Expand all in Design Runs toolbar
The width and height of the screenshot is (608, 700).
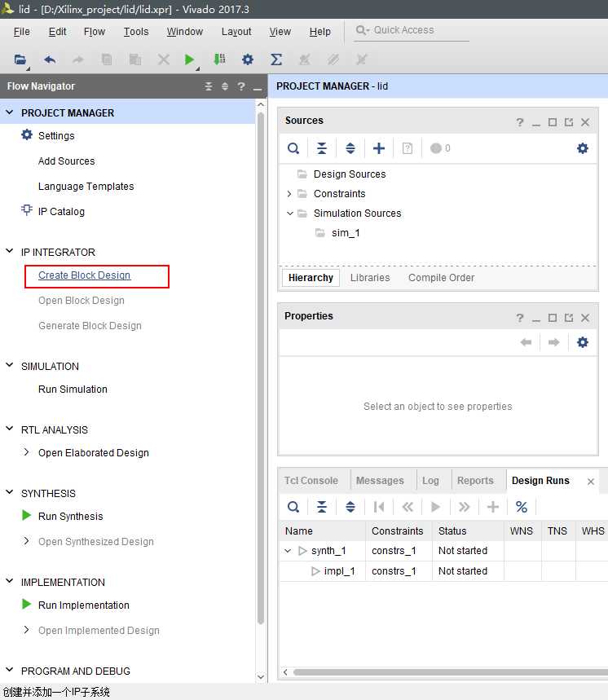point(350,507)
